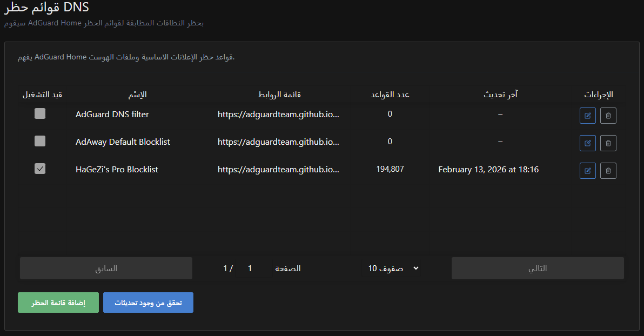Screen dimensions: 644x336
Task: Click the delete icon for HaGeZi's Pro Blocklist
Action: 608,170
